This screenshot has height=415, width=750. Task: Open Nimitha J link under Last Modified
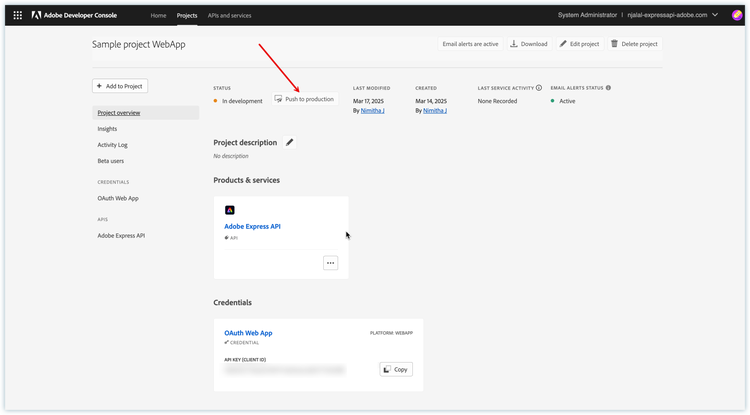[x=373, y=110]
